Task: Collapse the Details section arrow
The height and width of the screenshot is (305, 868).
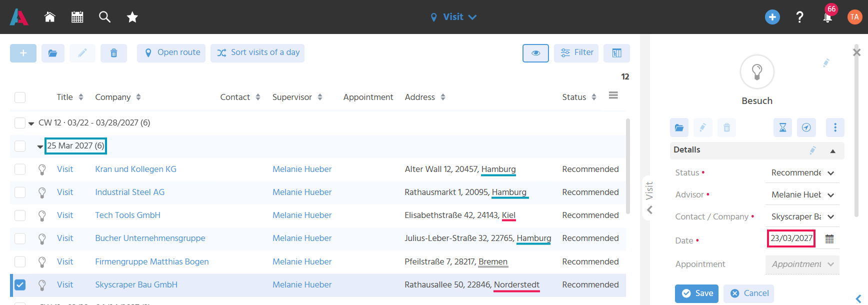Action: point(832,151)
